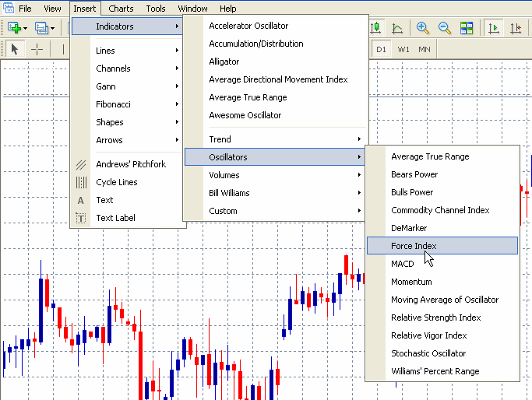Open the Tools menu
The height and width of the screenshot is (400, 532).
pyautogui.click(x=155, y=8)
